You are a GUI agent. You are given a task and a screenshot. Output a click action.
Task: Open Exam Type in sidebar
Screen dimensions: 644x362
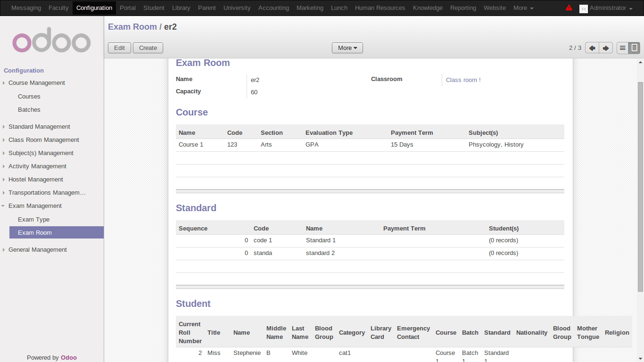coord(33,220)
